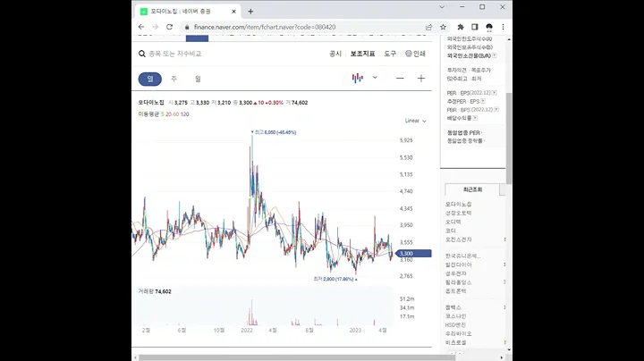The height and width of the screenshot is (361, 644).
Task: Click the help icon beside 배당수익률
Action: click(x=475, y=118)
